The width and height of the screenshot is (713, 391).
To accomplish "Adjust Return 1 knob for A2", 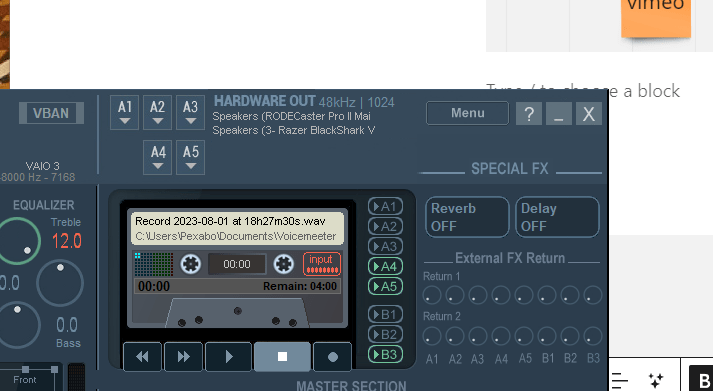I will [x=455, y=295].
